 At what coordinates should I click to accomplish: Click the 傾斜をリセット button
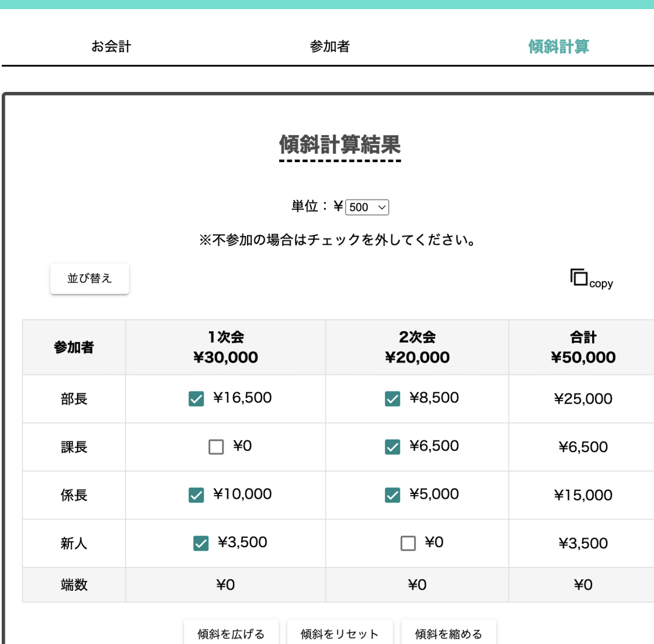click(340, 634)
